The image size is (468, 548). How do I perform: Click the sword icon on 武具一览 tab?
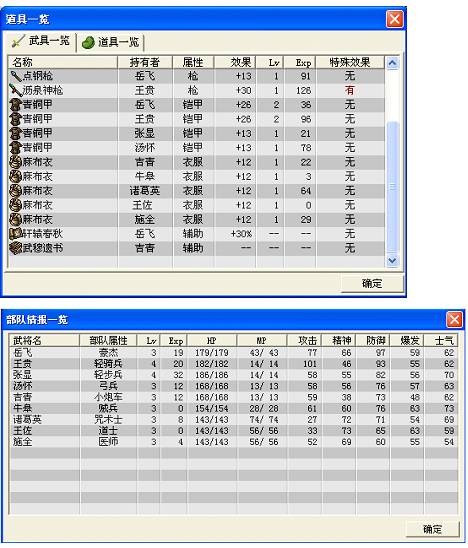point(18,41)
